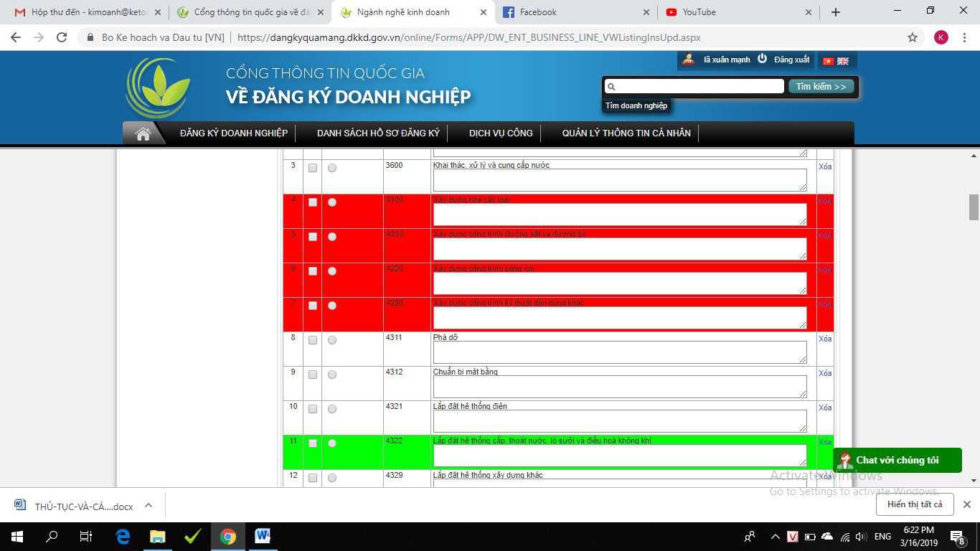Open Microsoft Word from the taskbar
Image resolution: width=980 pixels, height=551 pixels.
pos(263,536)
